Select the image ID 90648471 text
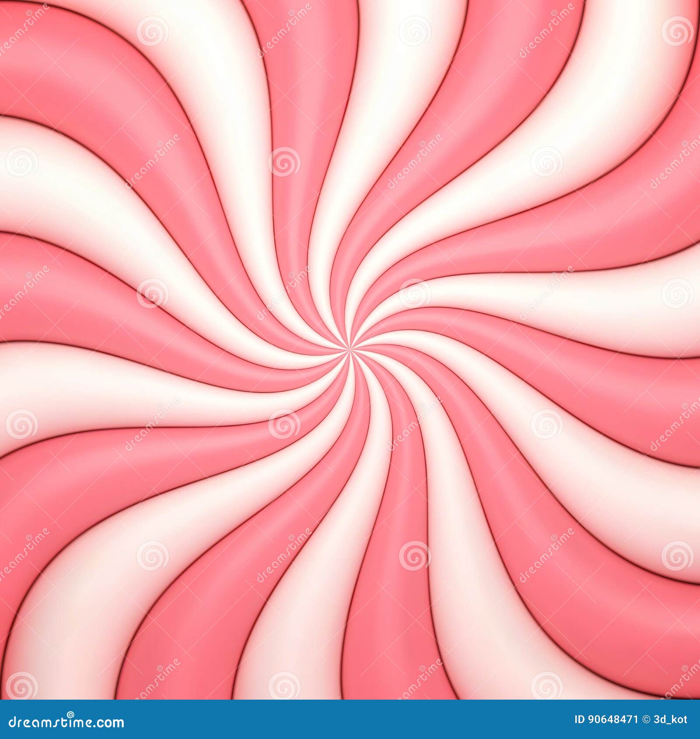Viewport: 700px width, 739px height. 612,719
